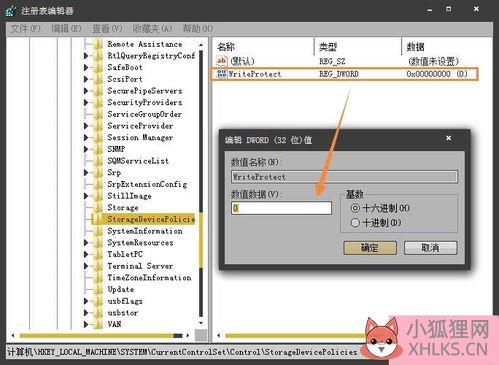Confirm the edit with 确定 button
Viewport: 499px width, 365px height.
[370, 248]
